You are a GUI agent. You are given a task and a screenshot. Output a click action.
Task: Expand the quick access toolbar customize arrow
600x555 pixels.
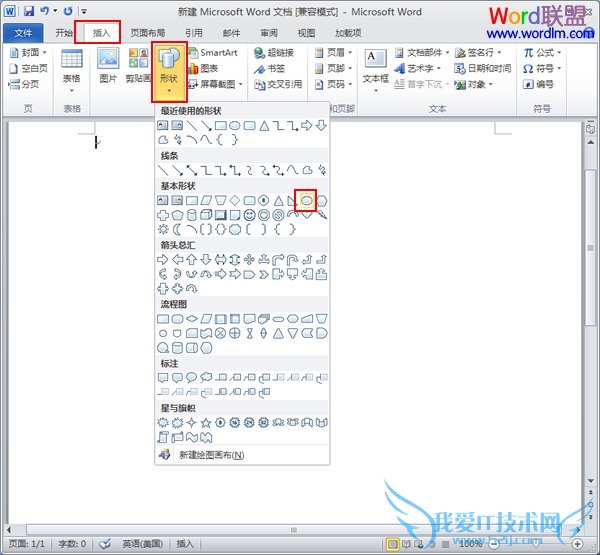[x=84, y=11]
